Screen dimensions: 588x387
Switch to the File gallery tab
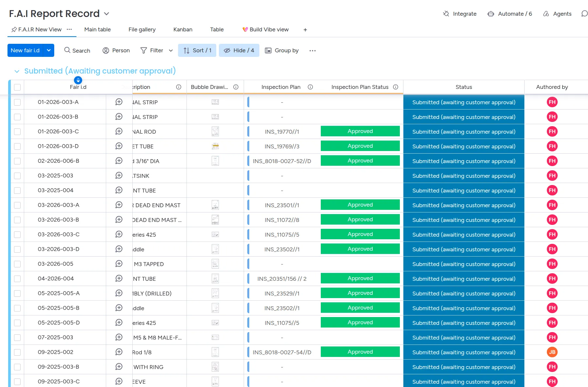[x=142, y=29]
